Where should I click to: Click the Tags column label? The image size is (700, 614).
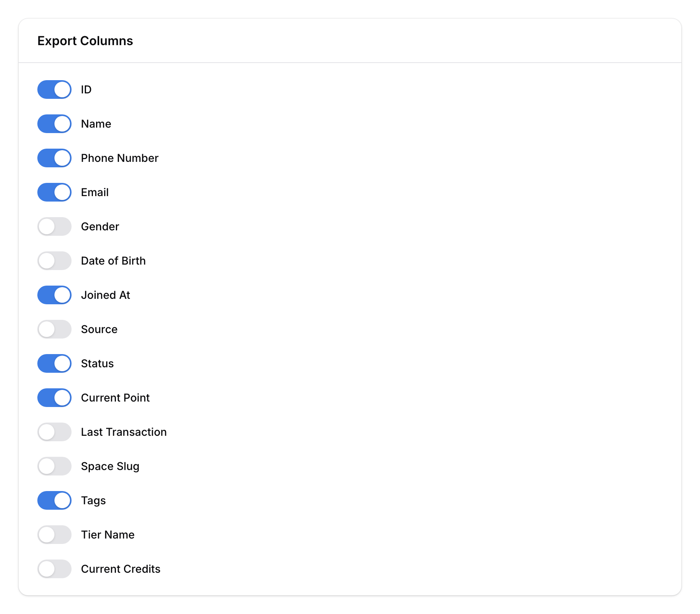93,500
